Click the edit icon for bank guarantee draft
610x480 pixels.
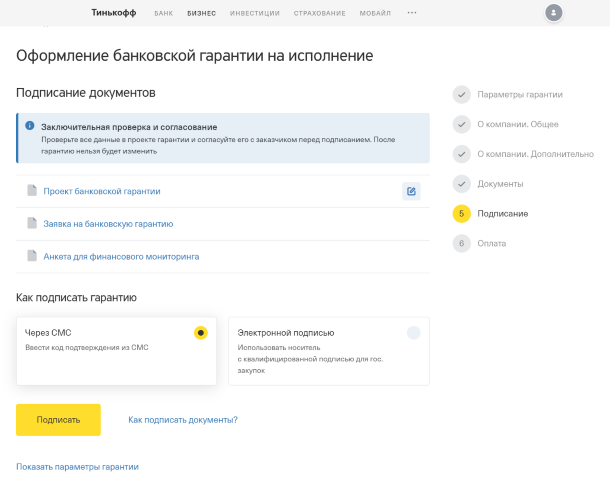(x=411, y=191)
